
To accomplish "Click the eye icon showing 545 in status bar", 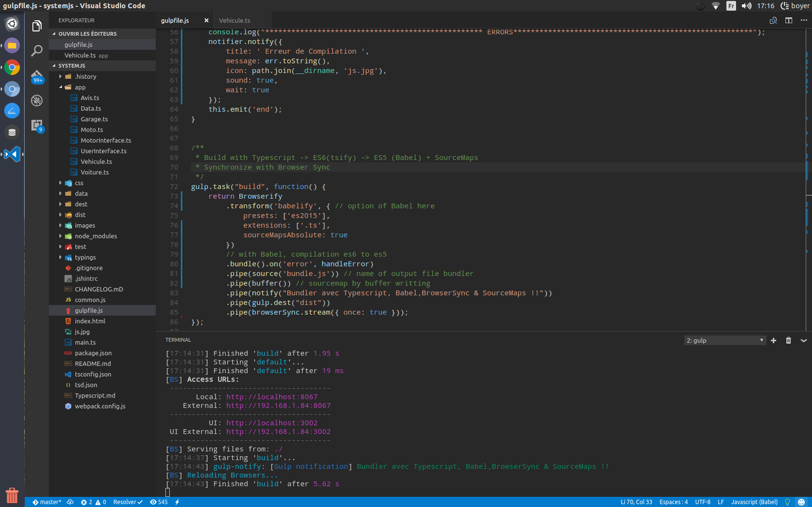I will pyautogui.click(x=158, y=502).
